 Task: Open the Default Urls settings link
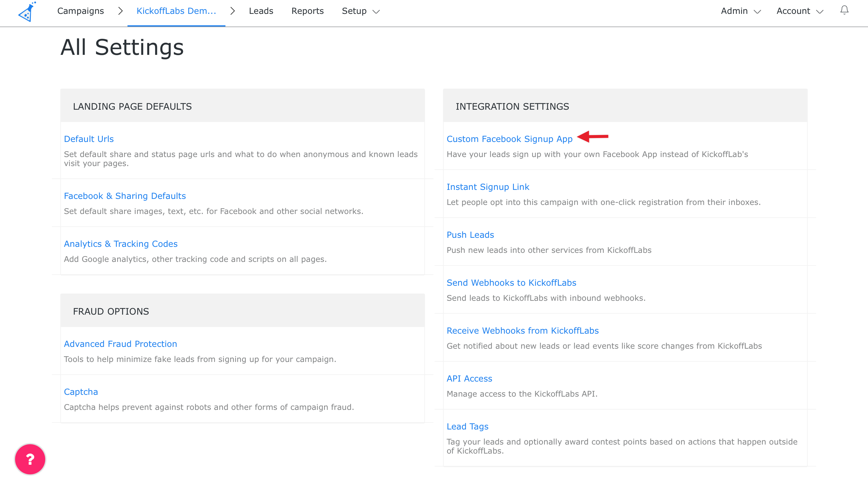coord(89,139)
